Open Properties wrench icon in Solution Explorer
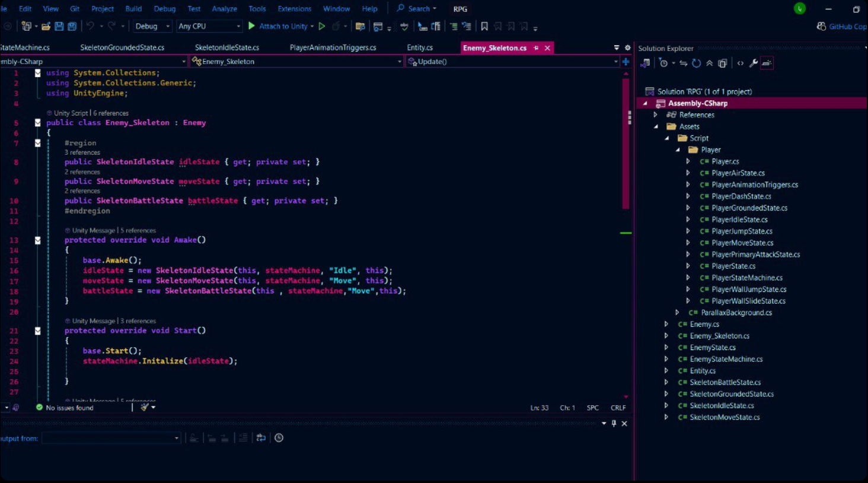The width and height of the screenshot is (868, 483). click(753, 63)
